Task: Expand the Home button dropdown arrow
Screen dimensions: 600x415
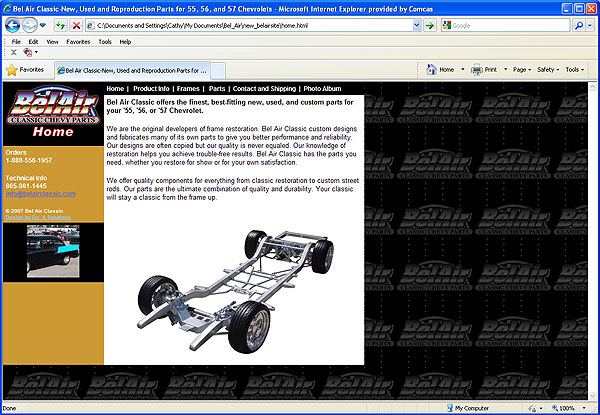Action: click(x=463, y=70)
